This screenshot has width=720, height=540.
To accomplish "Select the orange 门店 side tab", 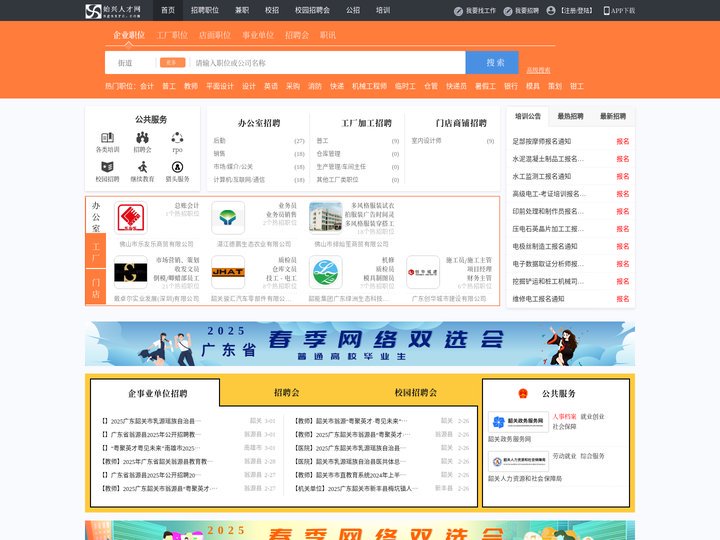I will click(x=96, y=287).
